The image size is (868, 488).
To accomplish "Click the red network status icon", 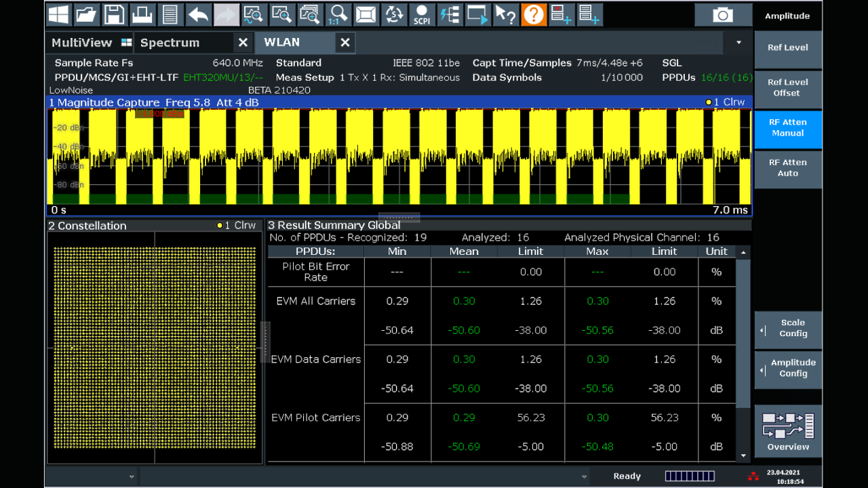I will pyautogui.click(x=753, y=476).
